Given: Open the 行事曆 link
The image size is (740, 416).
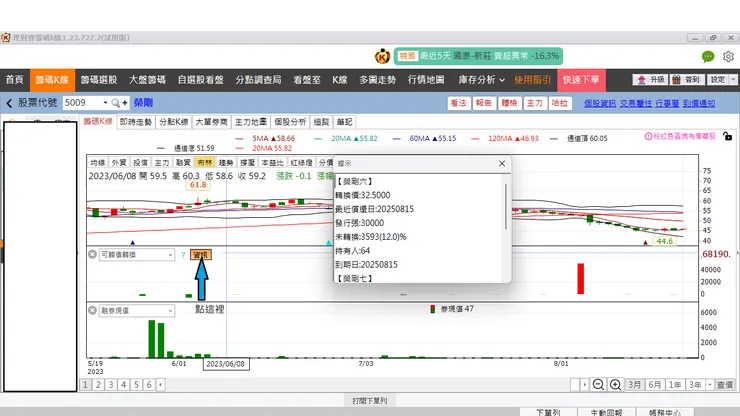Looking at the screenshot, I should (x=667, y=103).
